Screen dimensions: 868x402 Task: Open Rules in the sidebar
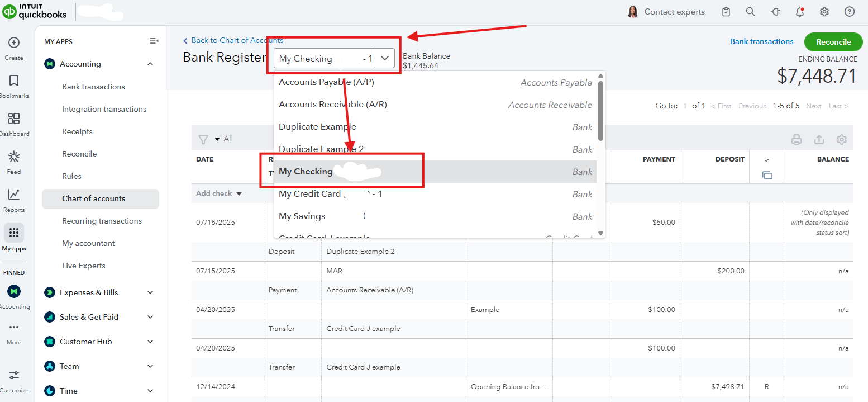coord(71,176)
